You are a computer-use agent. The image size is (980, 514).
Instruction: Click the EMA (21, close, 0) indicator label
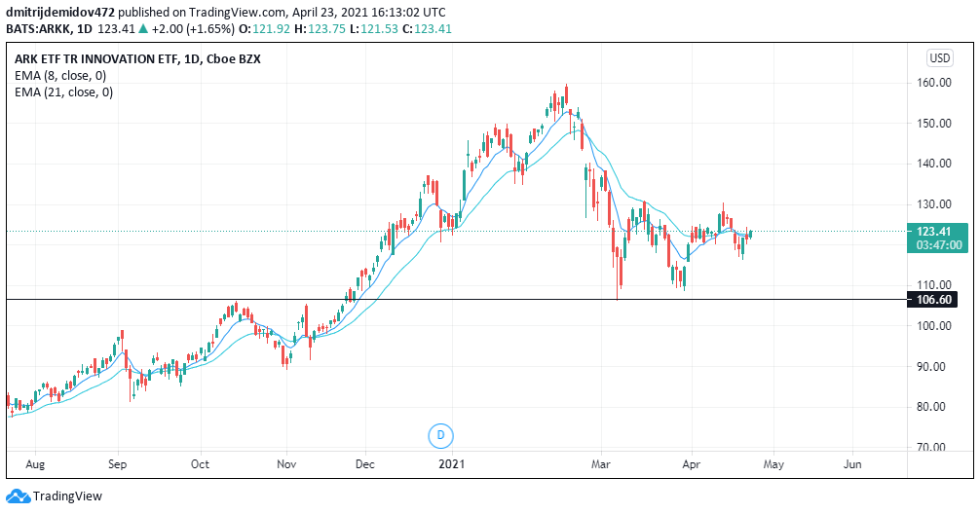[x=63, y=92]
